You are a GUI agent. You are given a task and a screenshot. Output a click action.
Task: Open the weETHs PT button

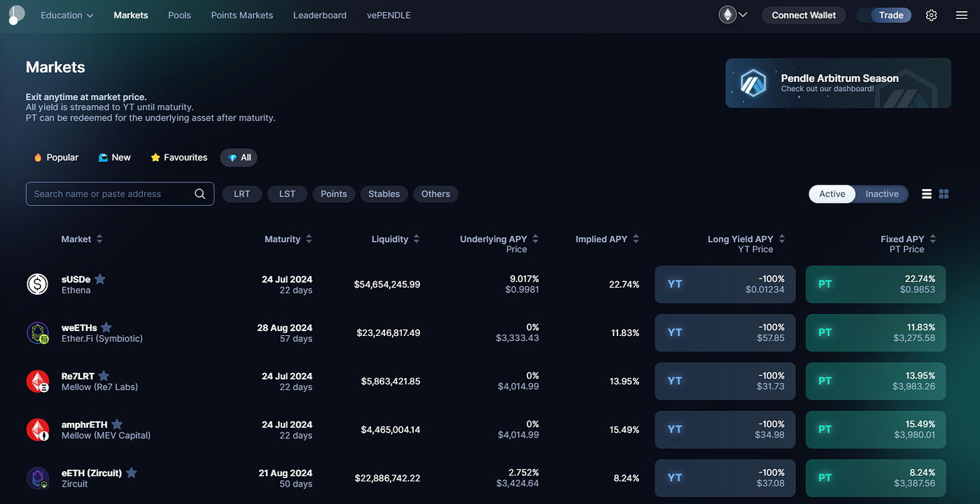tap(876, 332)
